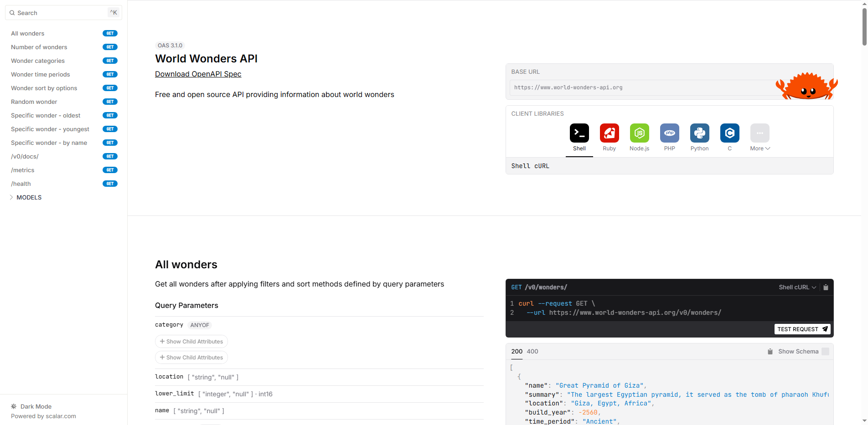Open More client libraries menu
The image size is (868, 425).
click(x=759, y=138)
